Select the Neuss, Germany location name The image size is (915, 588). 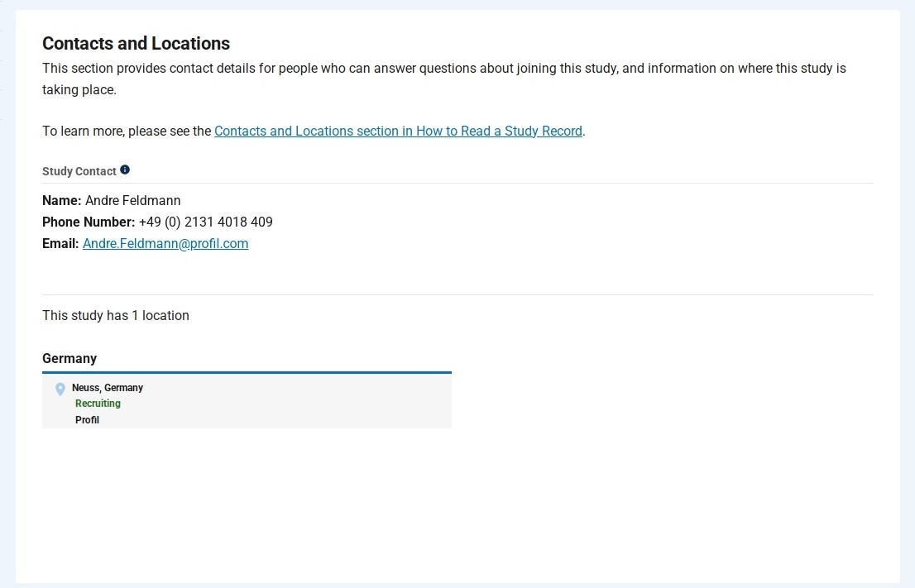(x=108, y=387)
